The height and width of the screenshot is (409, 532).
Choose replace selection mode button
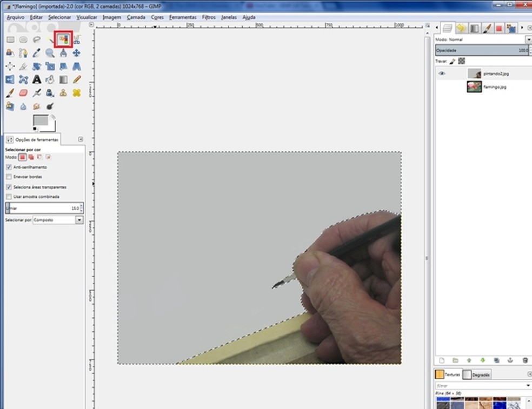pyautogui.click(x=22, y=157)
